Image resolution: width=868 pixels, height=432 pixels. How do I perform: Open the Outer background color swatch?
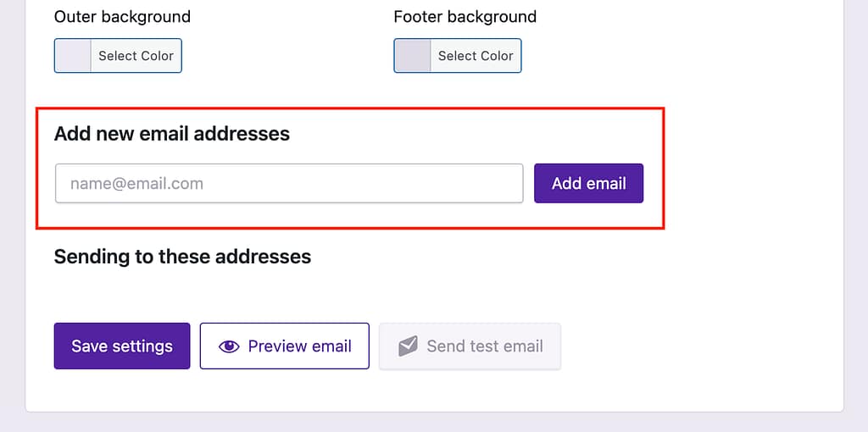click(x=73, y=56)
